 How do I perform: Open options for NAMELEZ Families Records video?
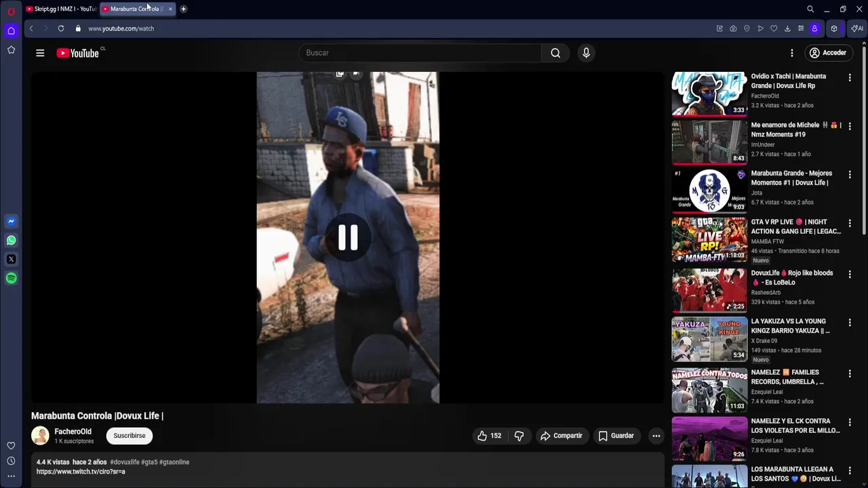click(850, 373)
